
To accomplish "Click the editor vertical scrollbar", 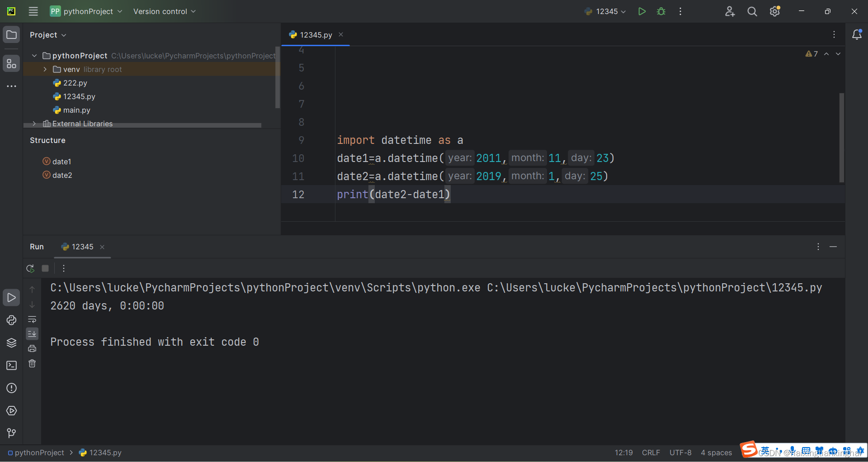I will pos(842,138).
